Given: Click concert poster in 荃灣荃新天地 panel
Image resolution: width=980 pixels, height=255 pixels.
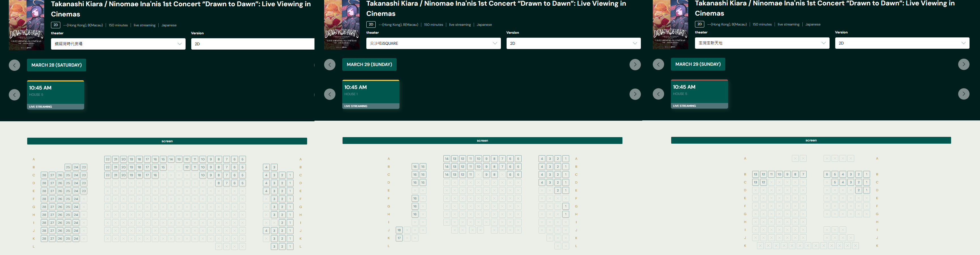Looking at the screenshot, I should [x=670, y=24].
